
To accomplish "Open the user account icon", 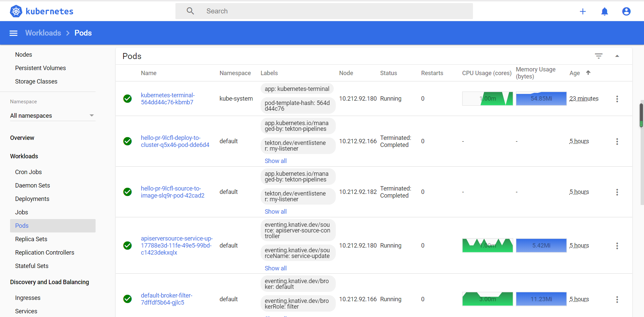I will [626, 11].
